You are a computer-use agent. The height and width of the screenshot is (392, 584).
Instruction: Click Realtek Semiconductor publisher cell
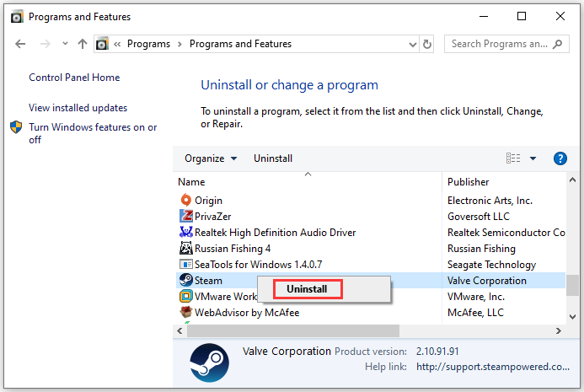pyautogui.click(x=506, y=233)
